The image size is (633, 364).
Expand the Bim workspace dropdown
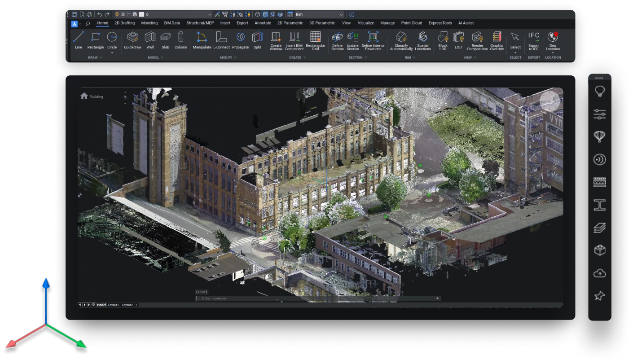point(341,14)
